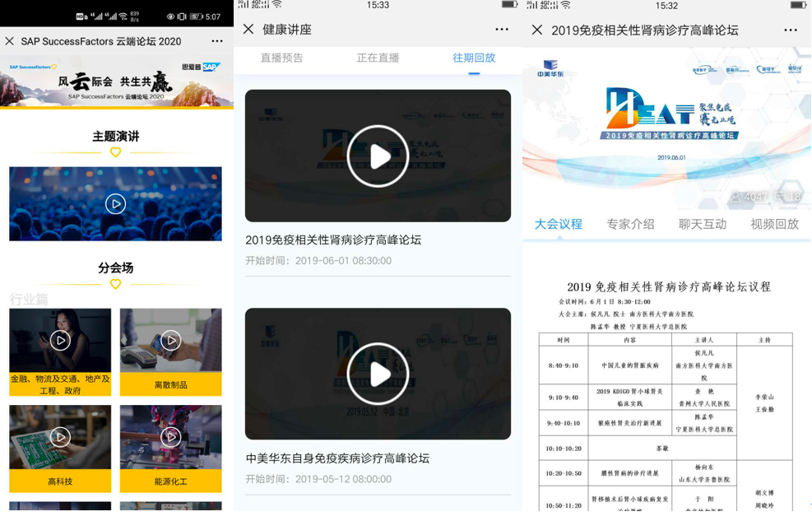Select agenda title 2019免疫相关性肾病诊疗高峰论坛议程
Viewport: 812px width, 521px height.
[x=669, y=287]
